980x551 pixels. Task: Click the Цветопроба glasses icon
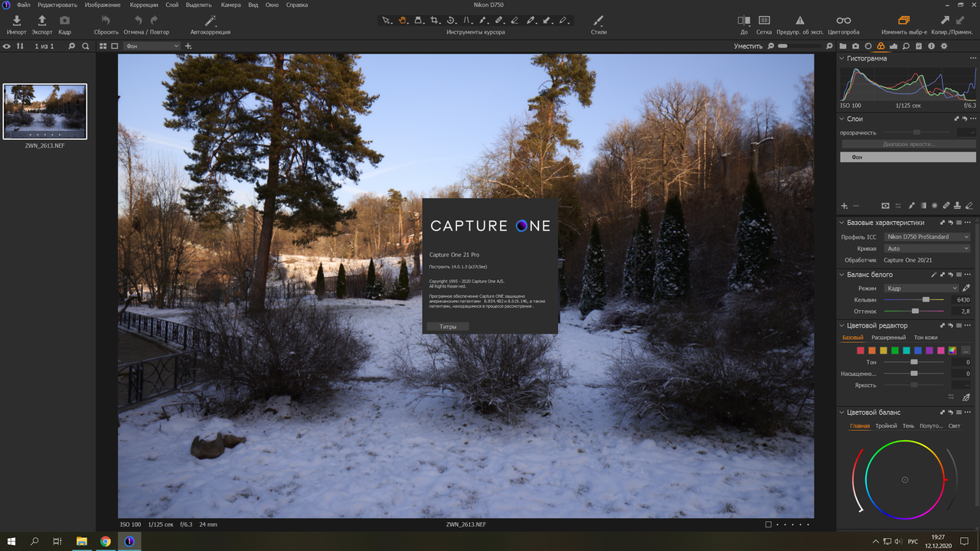click(x=843, y=21)
